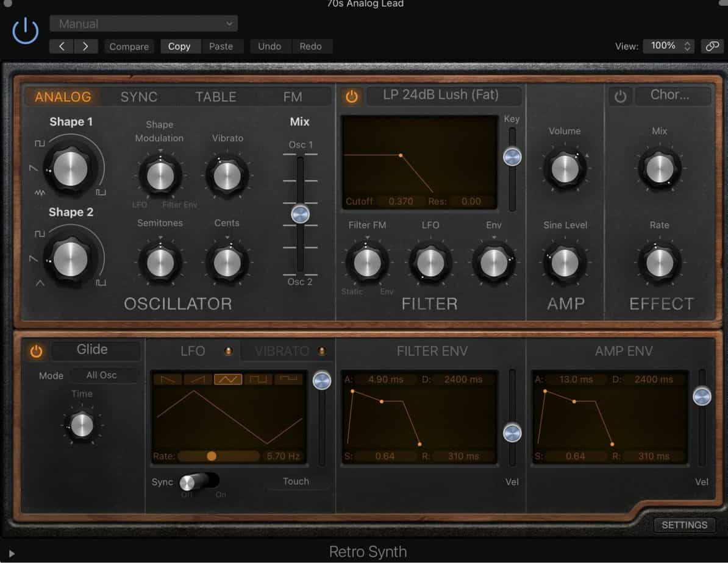
Task: Click the next preset arrow
Action: pos(85,46)
